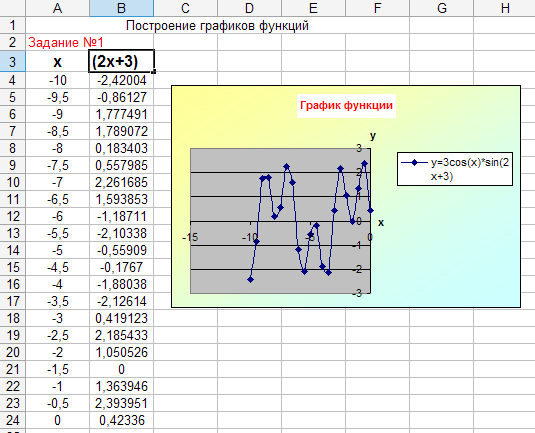This screenshot has height=433, width=535.
Task: Select the x axis label on the chart
Action: 381,223
